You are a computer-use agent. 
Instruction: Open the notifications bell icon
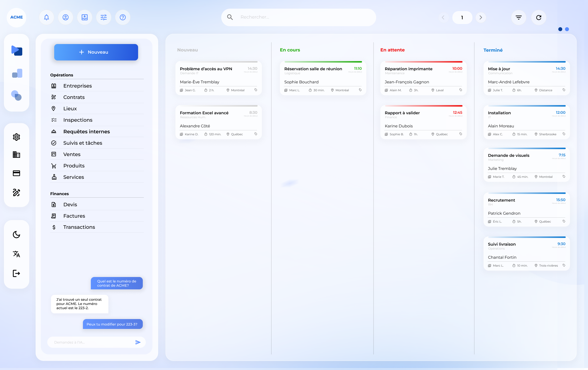click(46, 17)
